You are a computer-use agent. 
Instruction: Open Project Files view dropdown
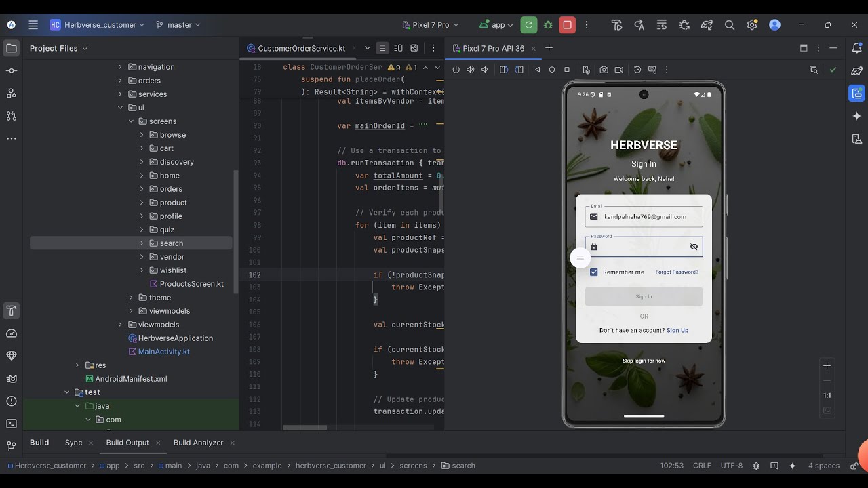(x=59, y=49)
